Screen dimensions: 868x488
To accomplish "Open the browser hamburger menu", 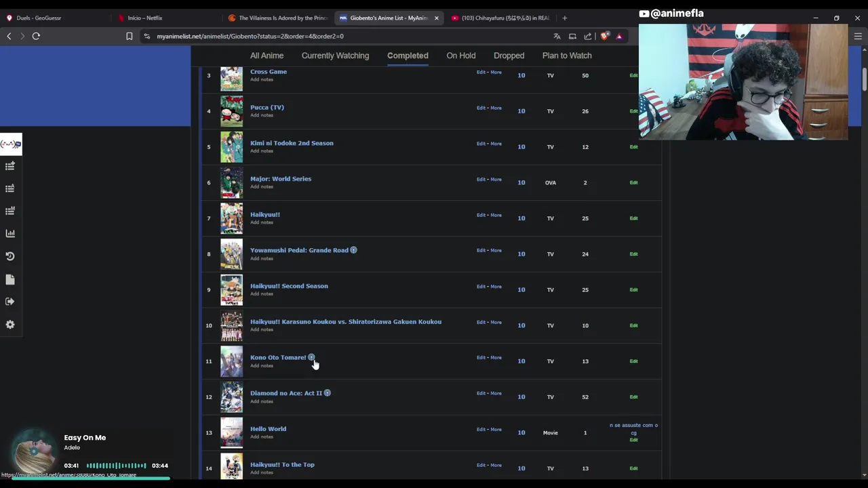I will [858, 36].
